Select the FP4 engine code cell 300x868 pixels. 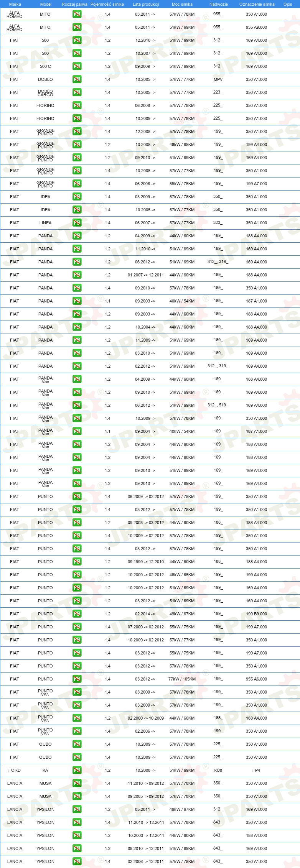point(256,770)
